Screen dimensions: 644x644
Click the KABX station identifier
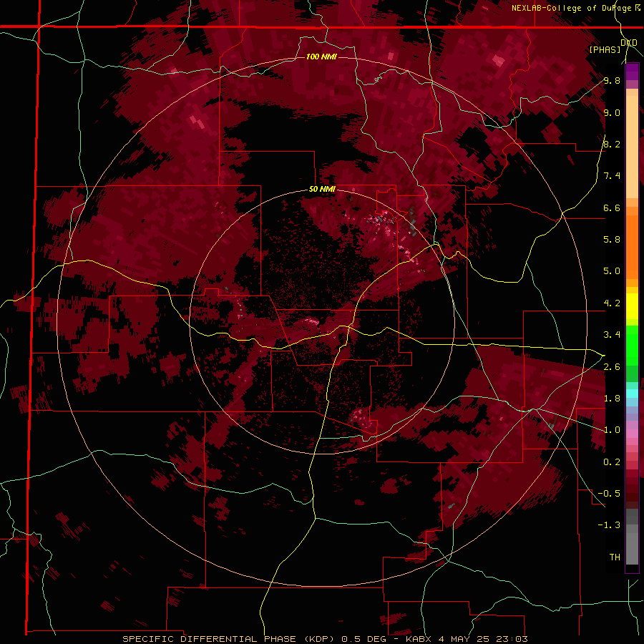click(419, 639)
